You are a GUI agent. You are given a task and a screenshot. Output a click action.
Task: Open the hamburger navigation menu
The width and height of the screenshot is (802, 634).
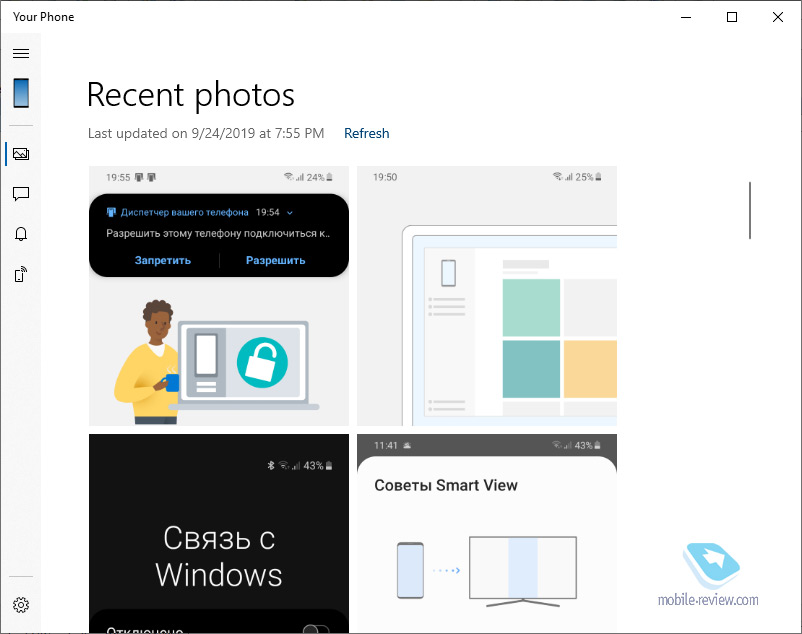click(21, 53)
